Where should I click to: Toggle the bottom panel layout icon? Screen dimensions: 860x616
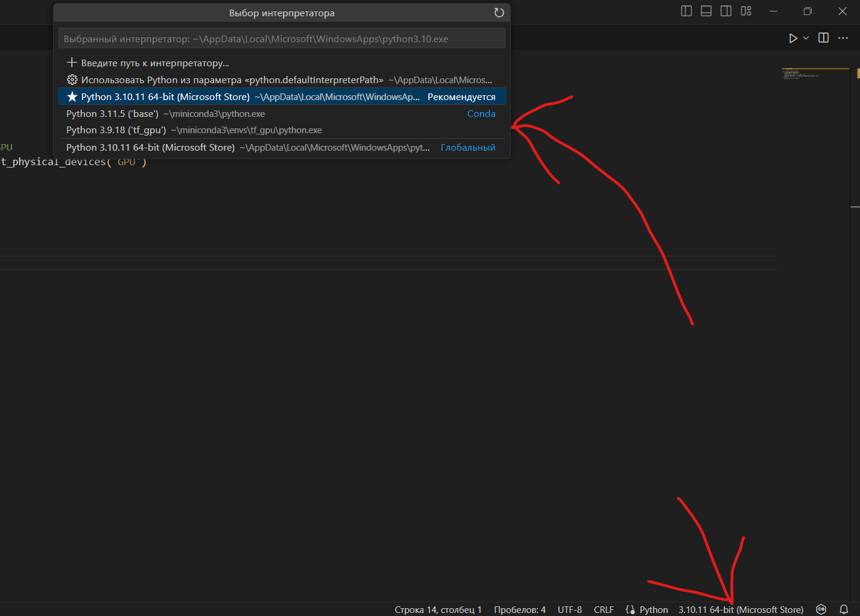point(706,11)
